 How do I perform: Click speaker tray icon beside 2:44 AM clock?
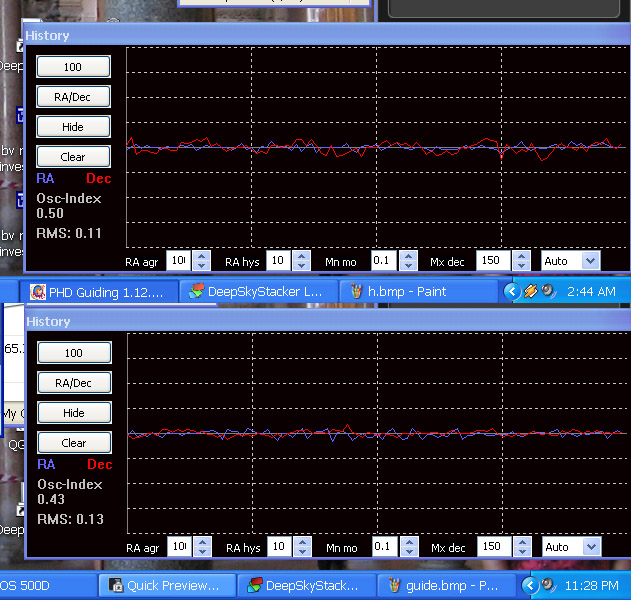click(x=549, y=291)
